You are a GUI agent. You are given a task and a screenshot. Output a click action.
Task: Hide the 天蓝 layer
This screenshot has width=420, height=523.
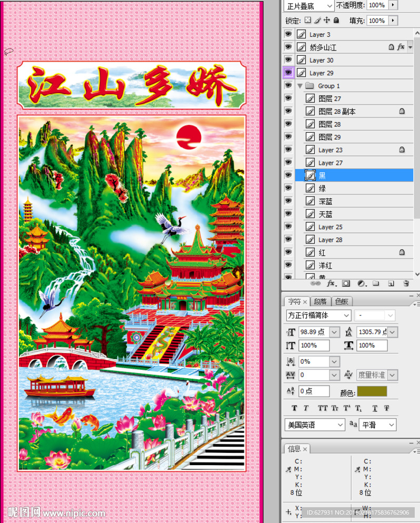coord(288,214)
